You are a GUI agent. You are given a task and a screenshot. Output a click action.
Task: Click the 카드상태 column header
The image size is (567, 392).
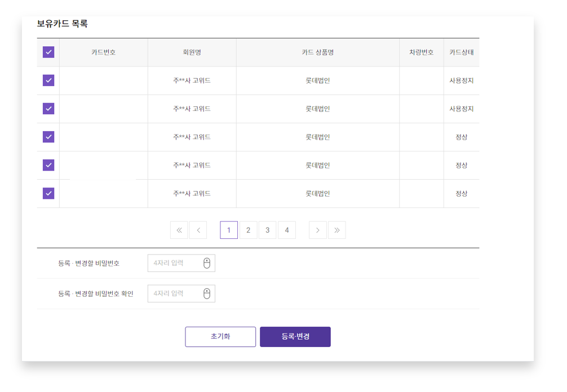point(461,52)
